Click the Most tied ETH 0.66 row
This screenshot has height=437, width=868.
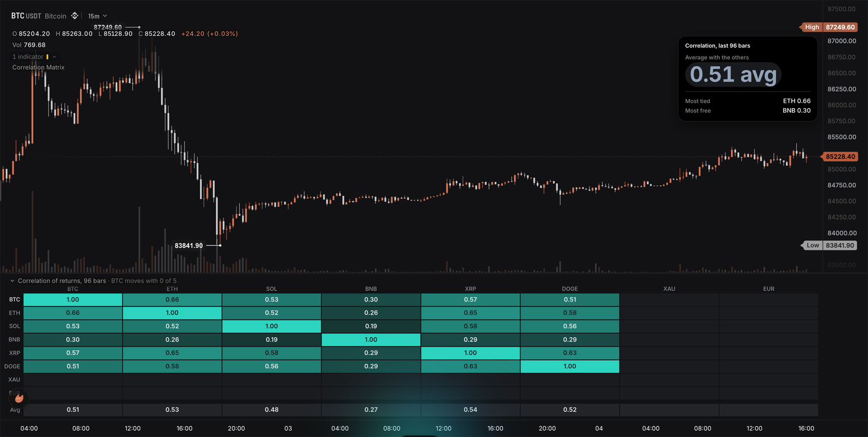pos(748,101)
